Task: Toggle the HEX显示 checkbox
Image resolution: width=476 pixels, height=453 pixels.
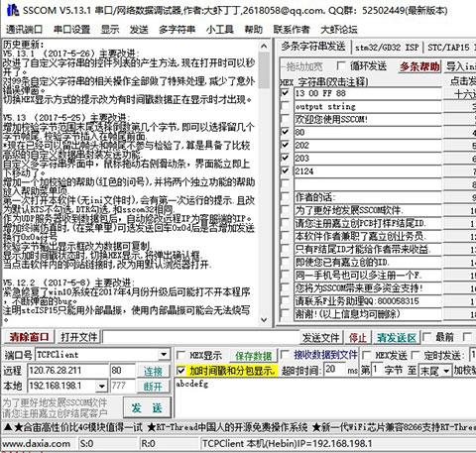Action: coord(180,356)
